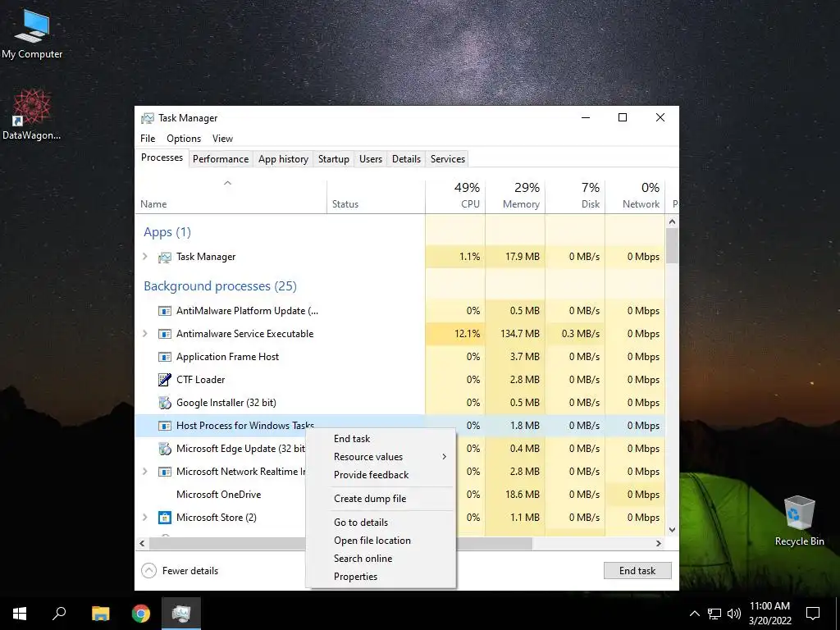Open the volume speaker tray icon
The height and width of the screenshot is (630, 840).
click(x=734, y=614)
